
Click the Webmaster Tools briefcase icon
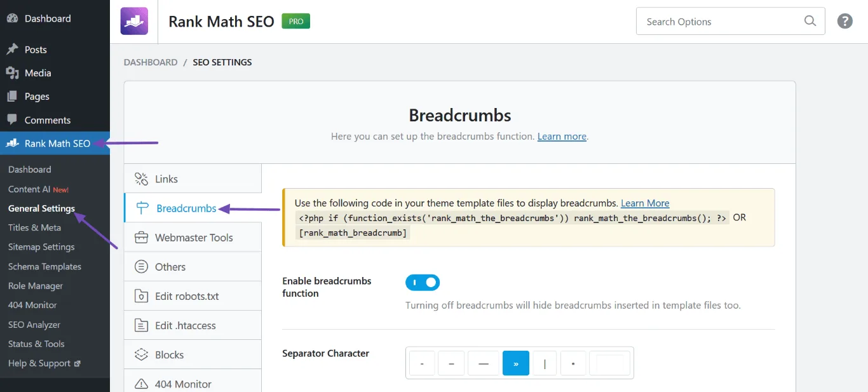(x=142, y=238)
